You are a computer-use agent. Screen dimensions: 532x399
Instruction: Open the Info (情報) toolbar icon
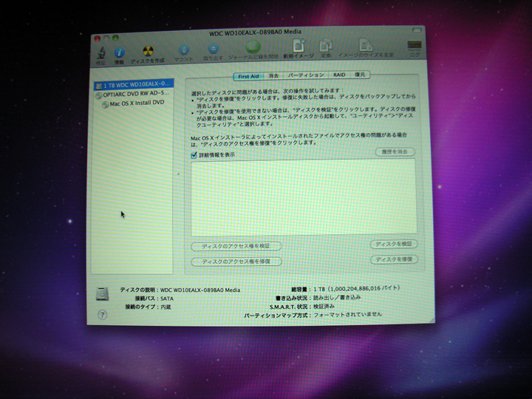119,52
